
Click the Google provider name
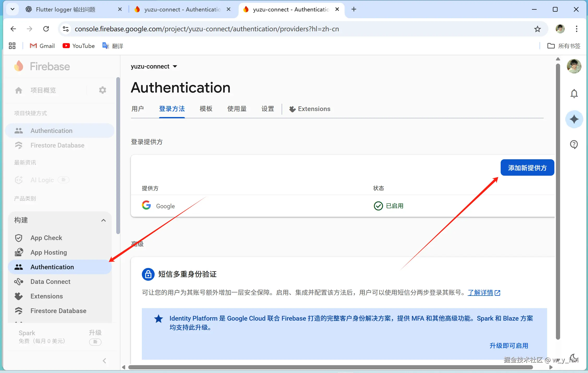pos(165,206)
